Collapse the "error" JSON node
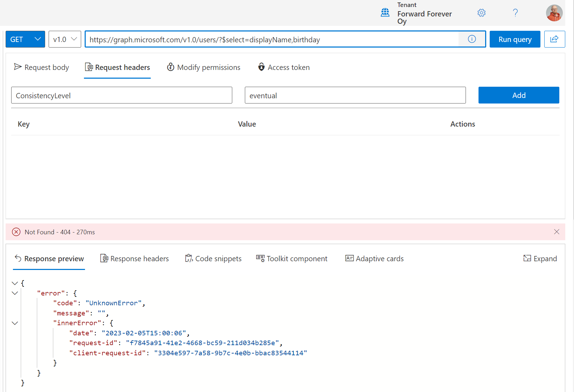 click(15, 293)
